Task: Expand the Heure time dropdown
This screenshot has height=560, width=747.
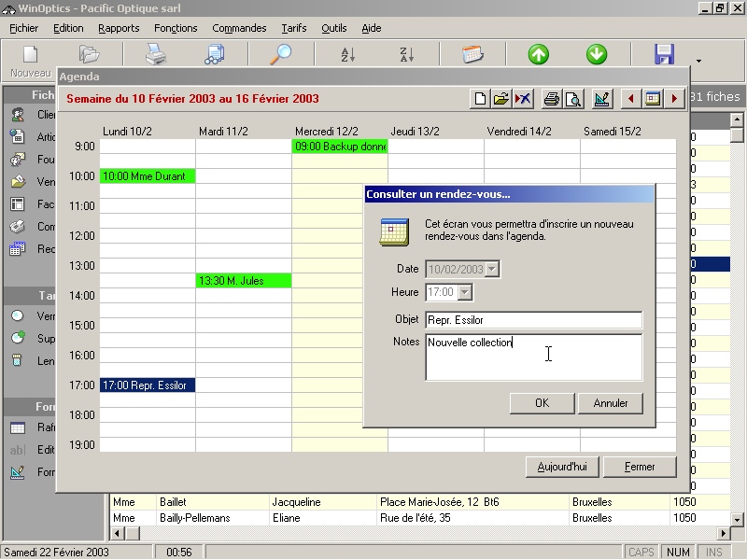Action: coord(465,293)
